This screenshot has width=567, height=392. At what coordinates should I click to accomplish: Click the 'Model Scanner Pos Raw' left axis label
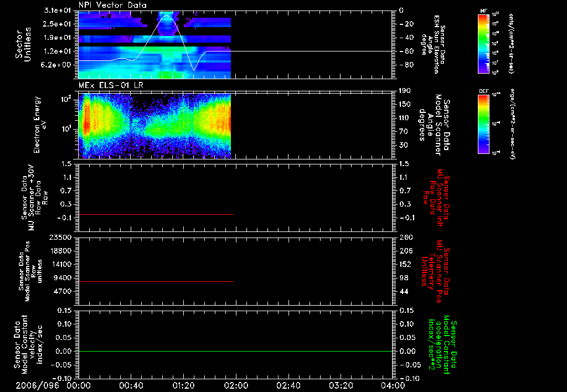(30, 271)
